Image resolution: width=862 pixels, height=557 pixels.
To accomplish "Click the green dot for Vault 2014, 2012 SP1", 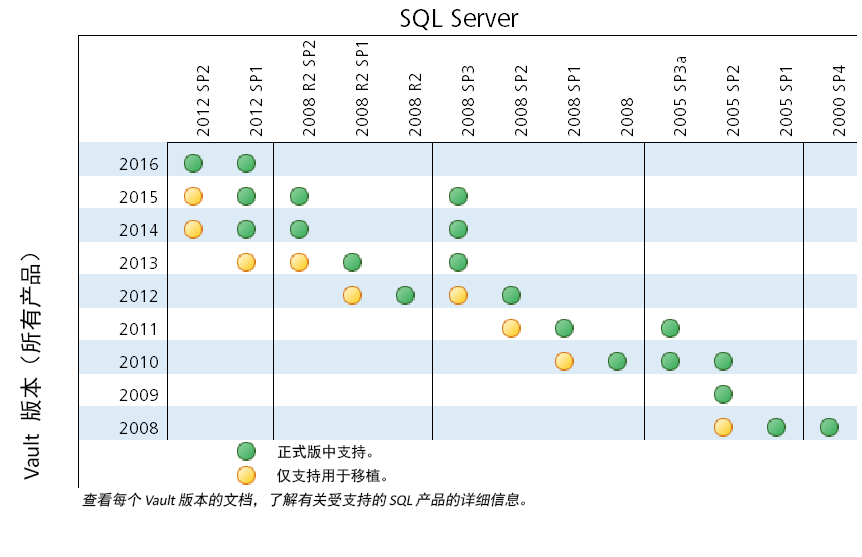I will (x=246, y=229).
